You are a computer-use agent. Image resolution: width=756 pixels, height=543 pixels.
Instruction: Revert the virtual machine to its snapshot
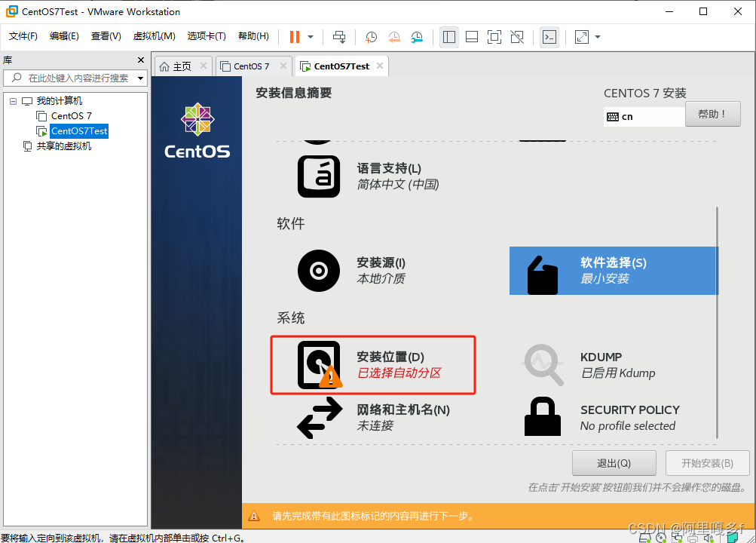(x=393, y=36)
